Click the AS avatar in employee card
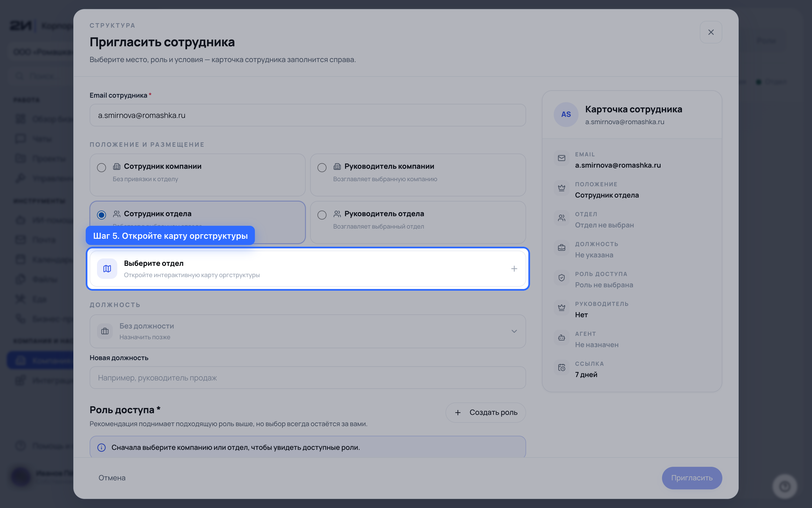The width and height of the screenshot is (812, 508). tap(566, 115)
